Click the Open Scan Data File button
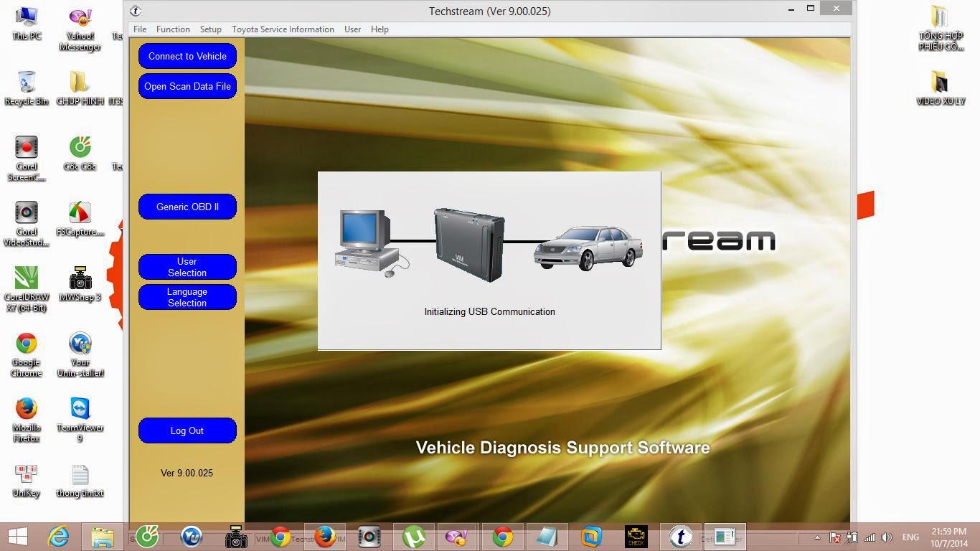980x551 pixels. tap(187, 86)
